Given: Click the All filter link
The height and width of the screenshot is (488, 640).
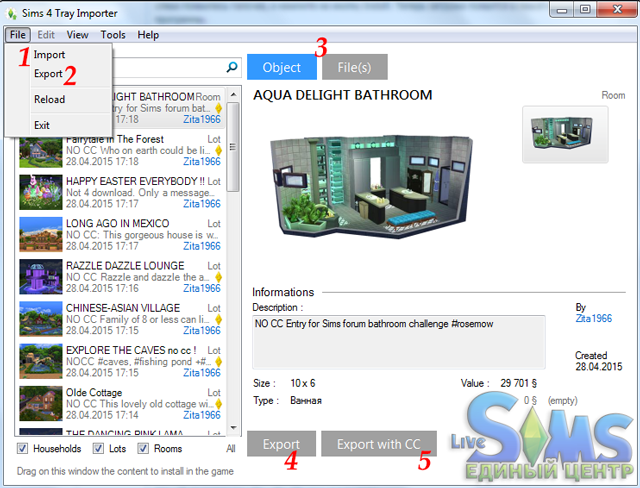Looking at the screenshot, I should [x=231, y=449].
